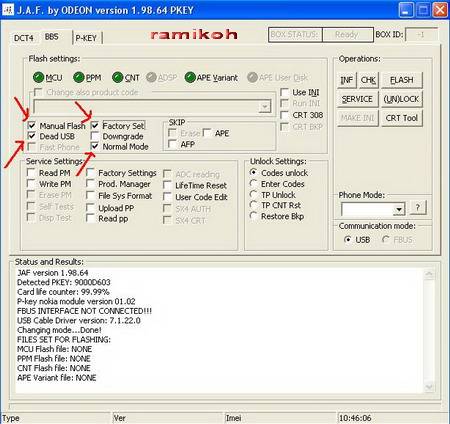This screenshot has height=424, width=450.
Task: Check the Upload PP option
Action: tap(90, 208)
